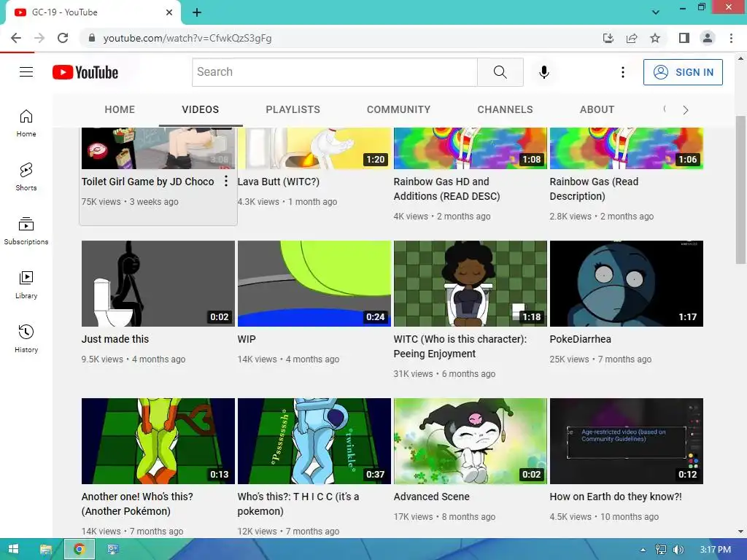The image size is (747, 560).
Task: Open Windows Start menu
Action: tap(13, 549)
